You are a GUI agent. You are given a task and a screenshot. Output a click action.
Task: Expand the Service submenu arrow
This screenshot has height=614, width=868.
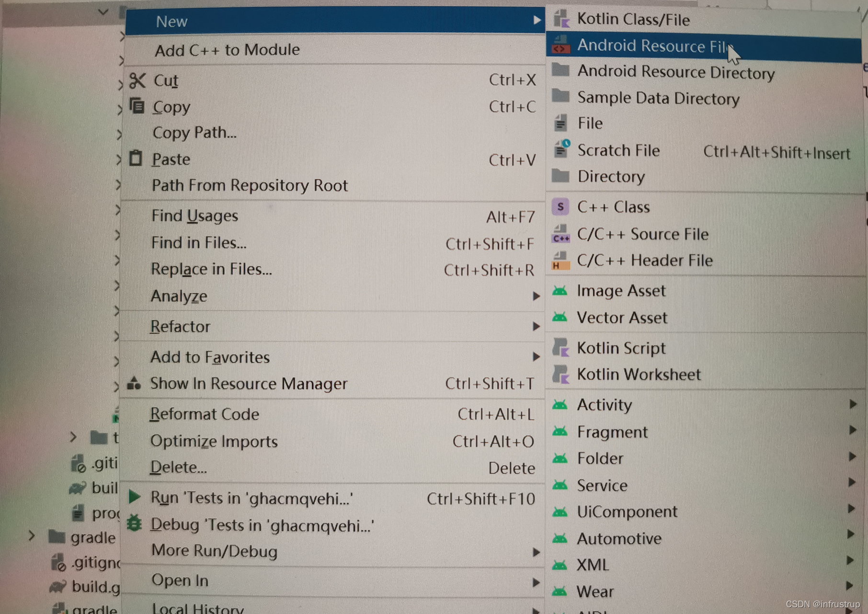pos(852,482)
